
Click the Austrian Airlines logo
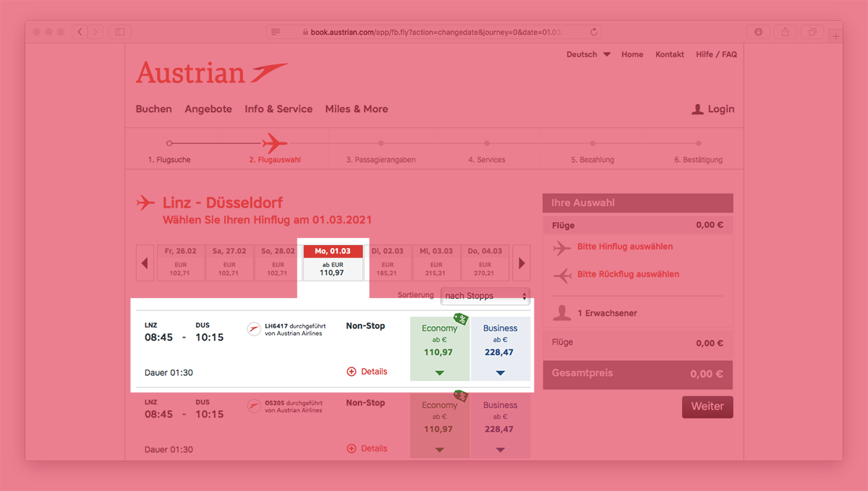click(x=211, y=73)
